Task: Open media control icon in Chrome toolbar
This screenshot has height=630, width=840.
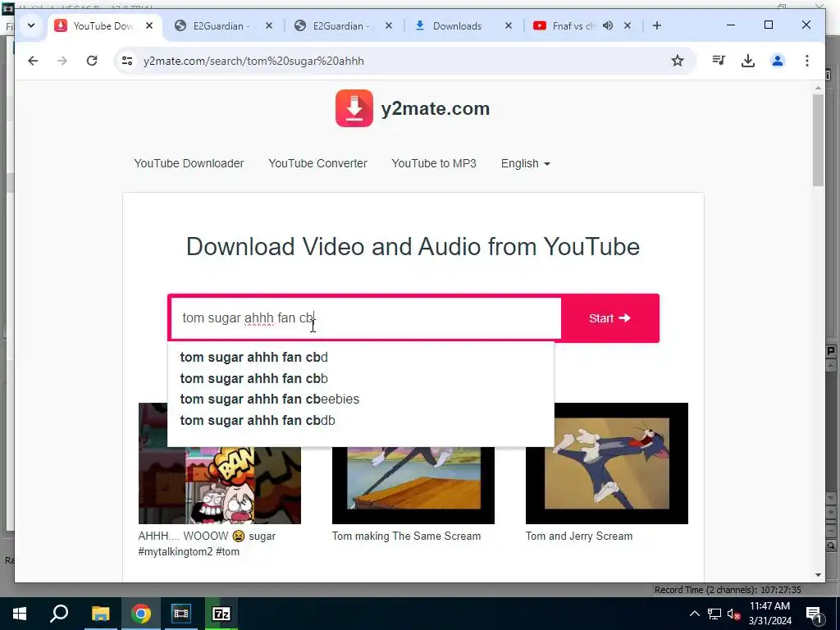Action: (719, 61)
